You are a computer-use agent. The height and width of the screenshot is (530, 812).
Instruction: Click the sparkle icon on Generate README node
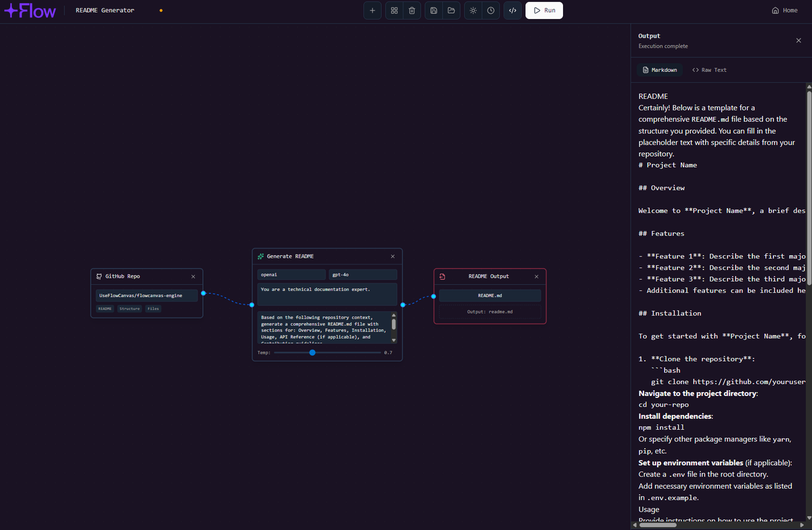point(261,257)
